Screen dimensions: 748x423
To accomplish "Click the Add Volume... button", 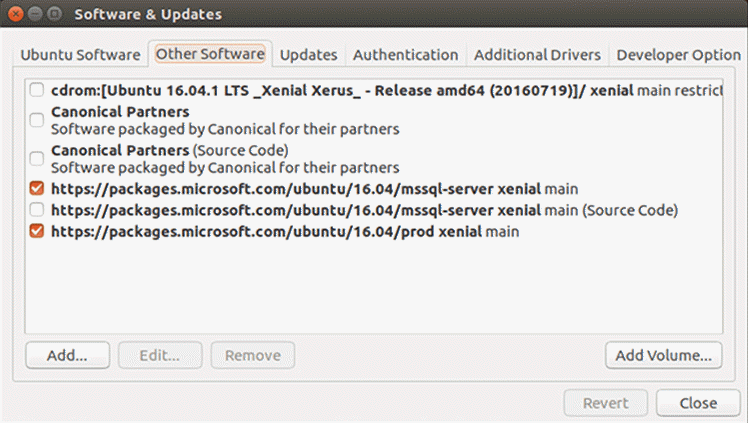I will pos(664,355).
